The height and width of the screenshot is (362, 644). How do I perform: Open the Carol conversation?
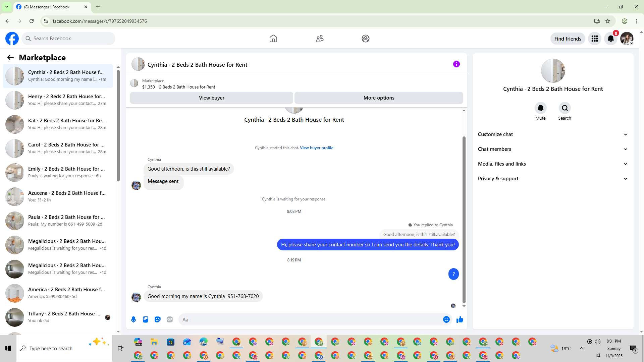58,148
